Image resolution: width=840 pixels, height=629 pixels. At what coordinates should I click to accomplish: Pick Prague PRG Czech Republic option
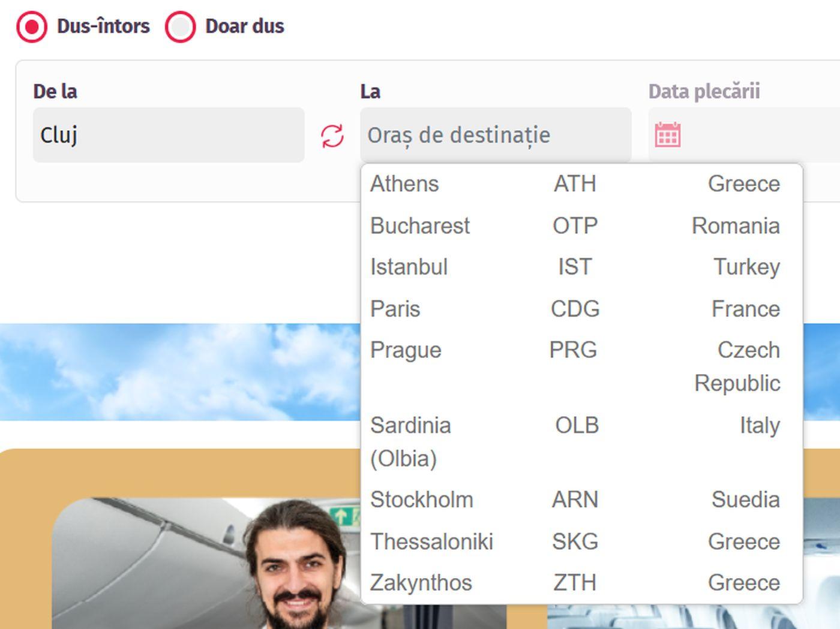pos(574,351)
